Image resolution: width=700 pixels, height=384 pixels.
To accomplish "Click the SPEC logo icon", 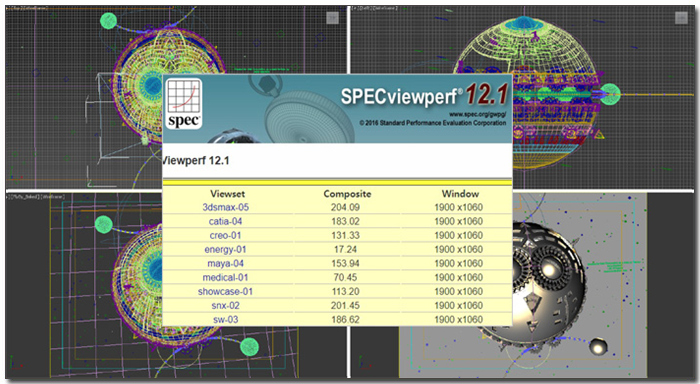I will [184, 104].
